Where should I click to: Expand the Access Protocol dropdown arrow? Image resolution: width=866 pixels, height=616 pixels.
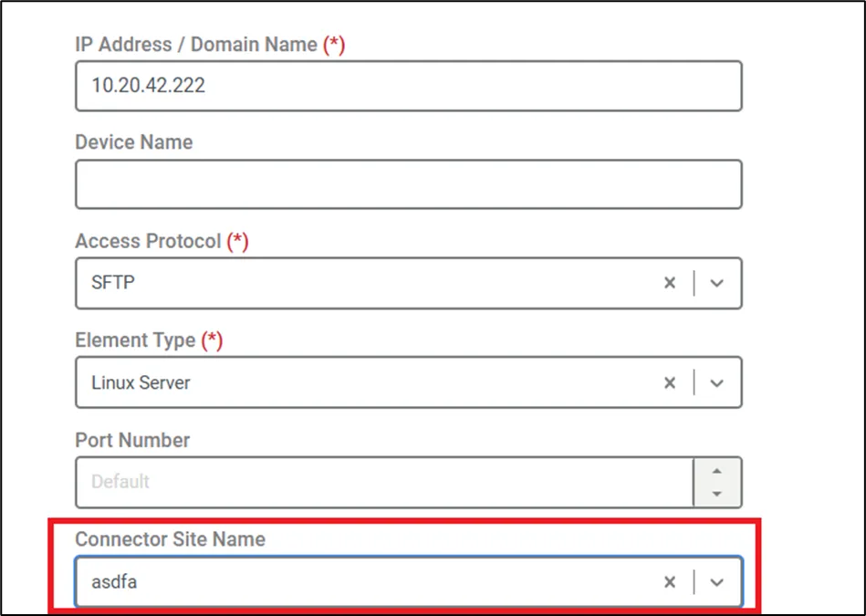(x=717, y=283)
